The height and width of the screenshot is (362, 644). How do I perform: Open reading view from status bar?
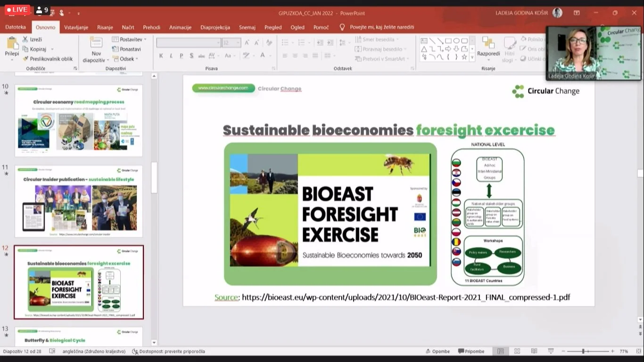pos(534,351)
